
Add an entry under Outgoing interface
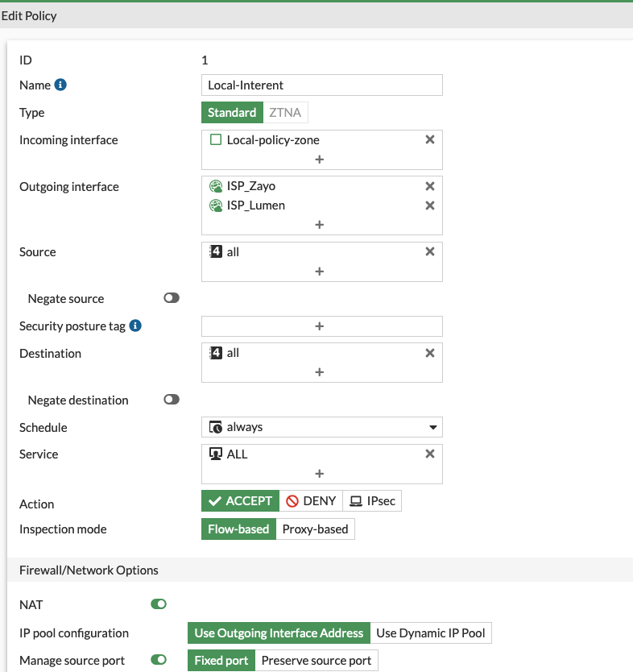[320, 225]
